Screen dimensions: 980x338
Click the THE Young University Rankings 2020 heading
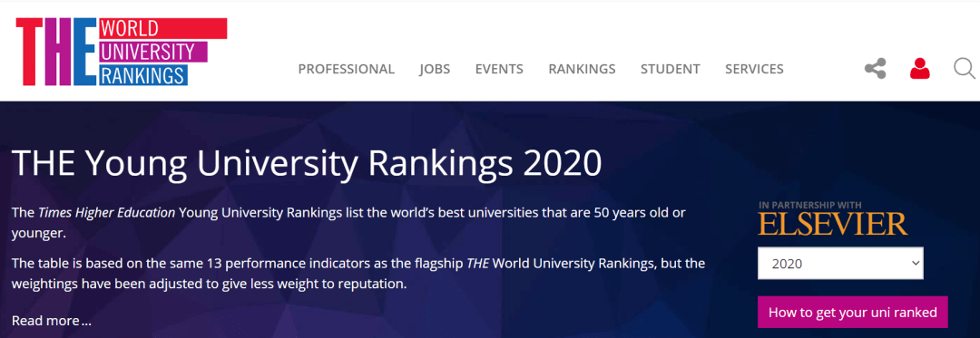[307, 163]
